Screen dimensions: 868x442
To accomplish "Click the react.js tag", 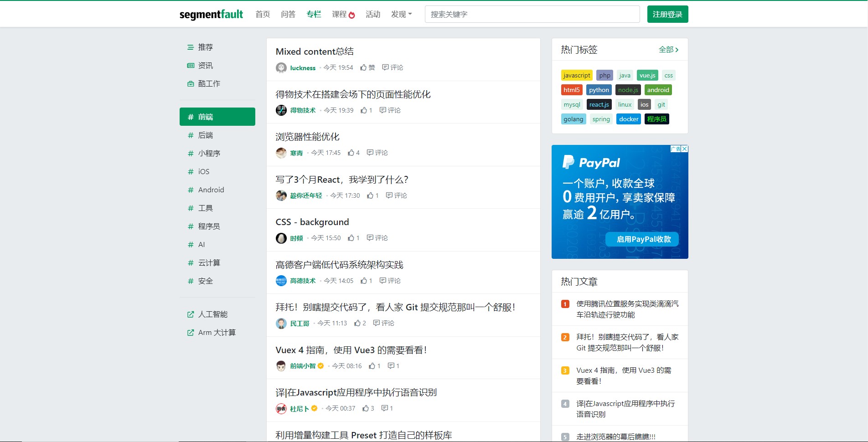I will coord(599,105).
